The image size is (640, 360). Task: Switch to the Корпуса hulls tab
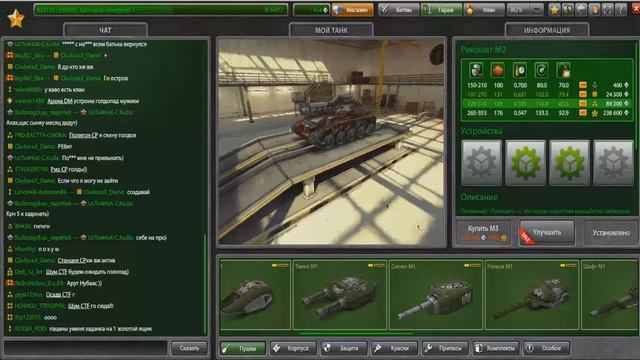[293, 348]
